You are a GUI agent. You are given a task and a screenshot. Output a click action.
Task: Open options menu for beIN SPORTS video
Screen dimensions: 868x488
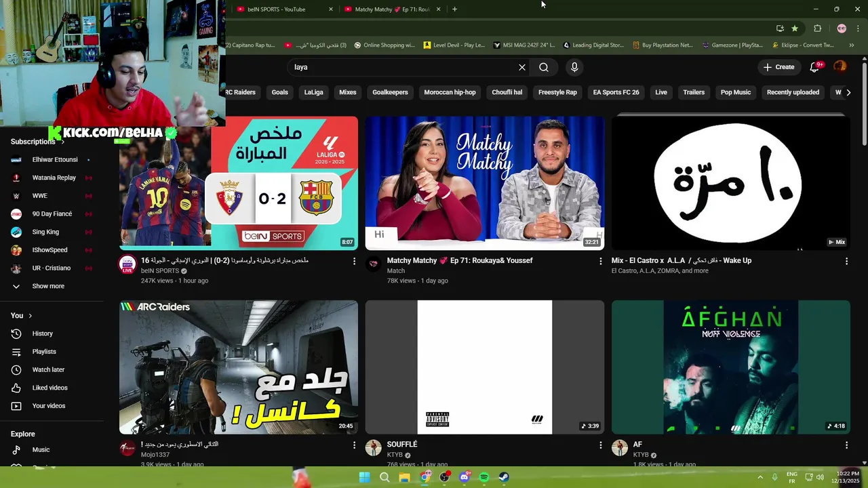[x=354, y=261]
